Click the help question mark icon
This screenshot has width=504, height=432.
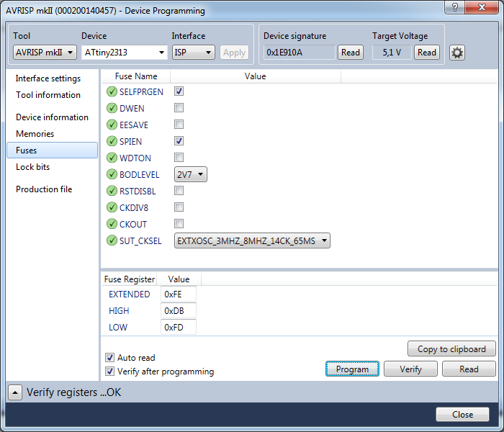454,8
